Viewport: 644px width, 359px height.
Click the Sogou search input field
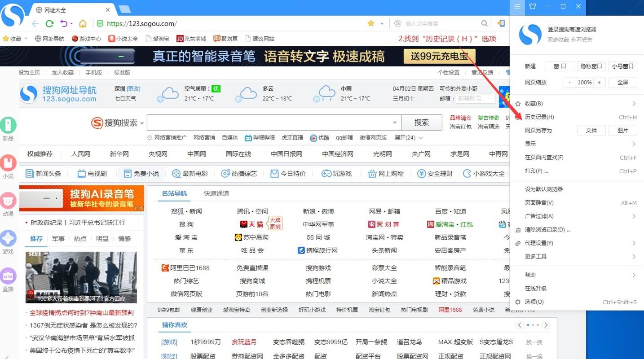pyautogui.click(x=269, y=123)
